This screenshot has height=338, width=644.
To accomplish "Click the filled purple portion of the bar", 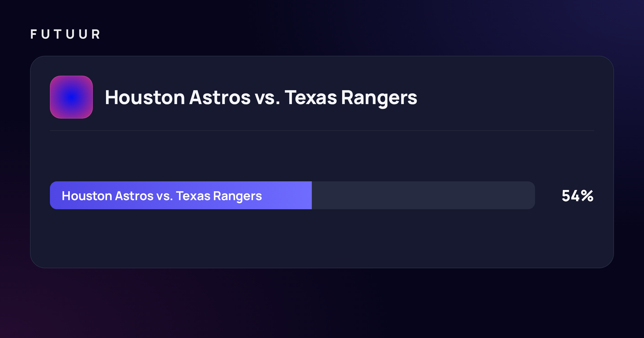I will click(x=181, y=195).
